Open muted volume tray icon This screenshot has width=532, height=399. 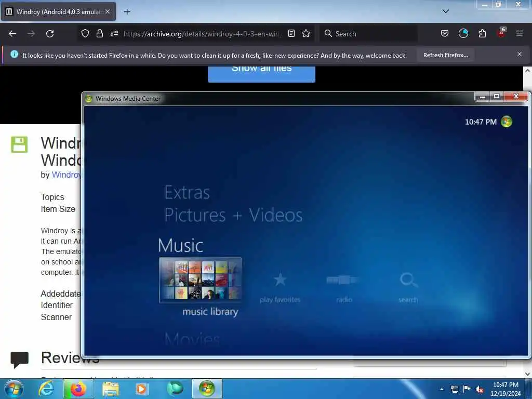pos(480,390)
